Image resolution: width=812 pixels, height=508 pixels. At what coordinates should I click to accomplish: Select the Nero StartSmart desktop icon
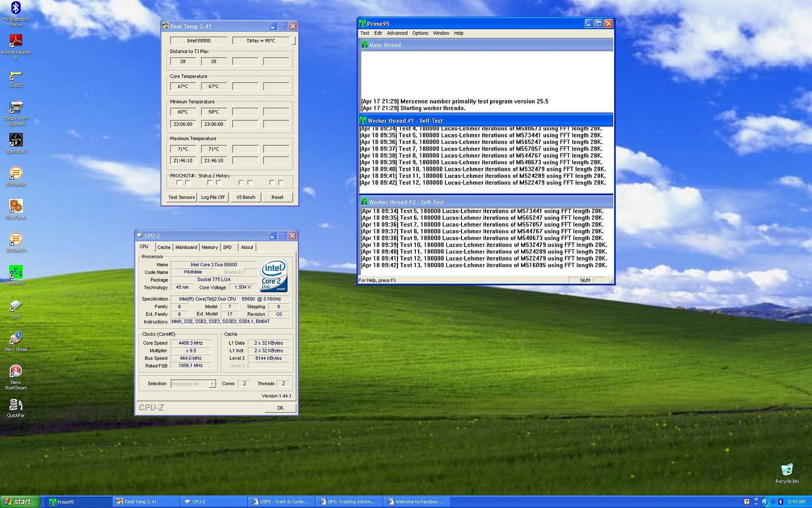[x=16, y=377]
